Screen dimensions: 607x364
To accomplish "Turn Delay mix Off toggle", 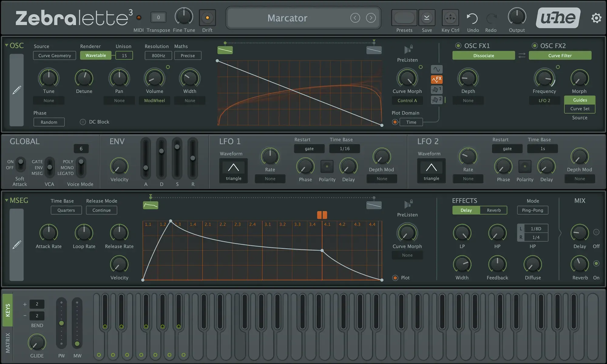I will click(x=596, y=232).
